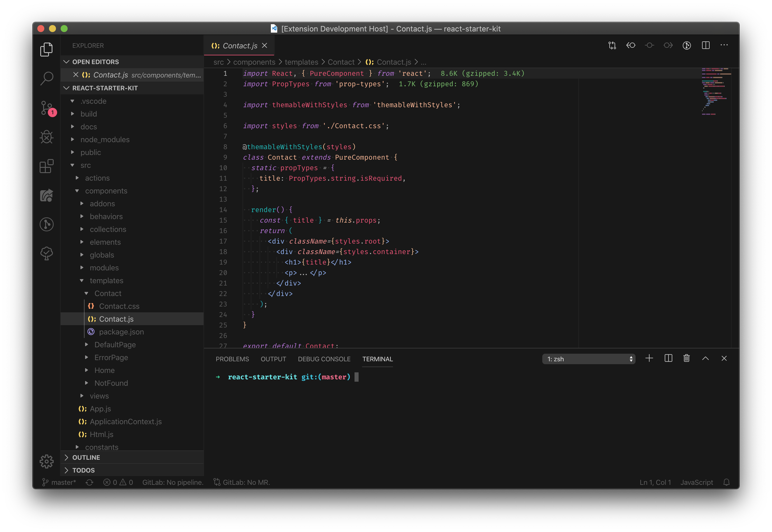
Task: Click the 8.6K gzipped import cost annotation
Action: (482, 73)
